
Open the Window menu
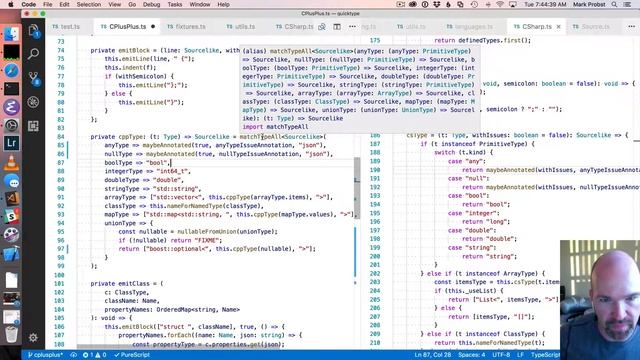pyautogui.click(x=200, y=4)
